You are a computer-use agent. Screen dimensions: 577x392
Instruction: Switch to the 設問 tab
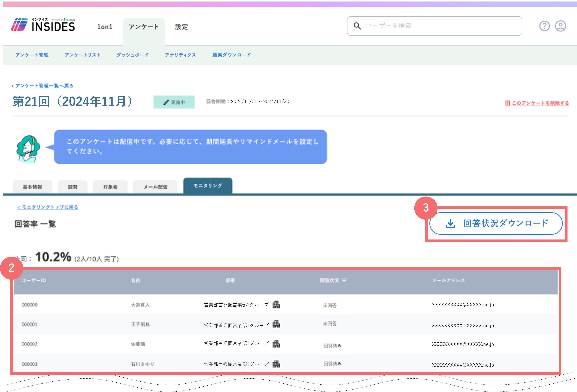click(x=72, y=187)
